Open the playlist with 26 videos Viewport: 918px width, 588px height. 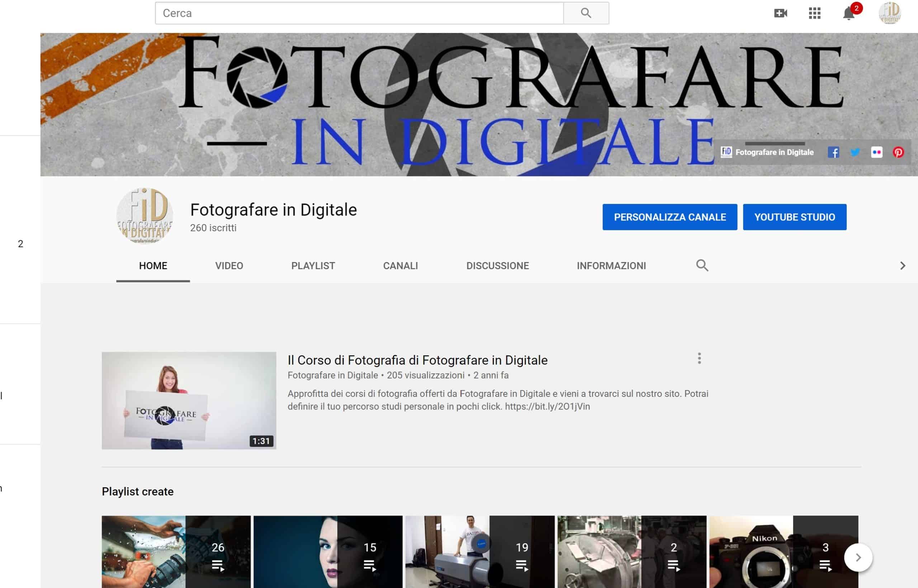[x=176, y=552]
